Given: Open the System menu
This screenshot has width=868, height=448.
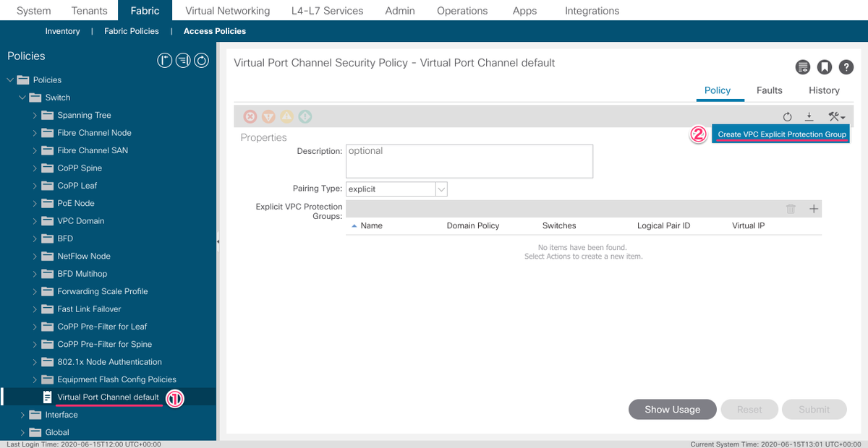Looking at the screenshot, I should click(x=34, y=11).
